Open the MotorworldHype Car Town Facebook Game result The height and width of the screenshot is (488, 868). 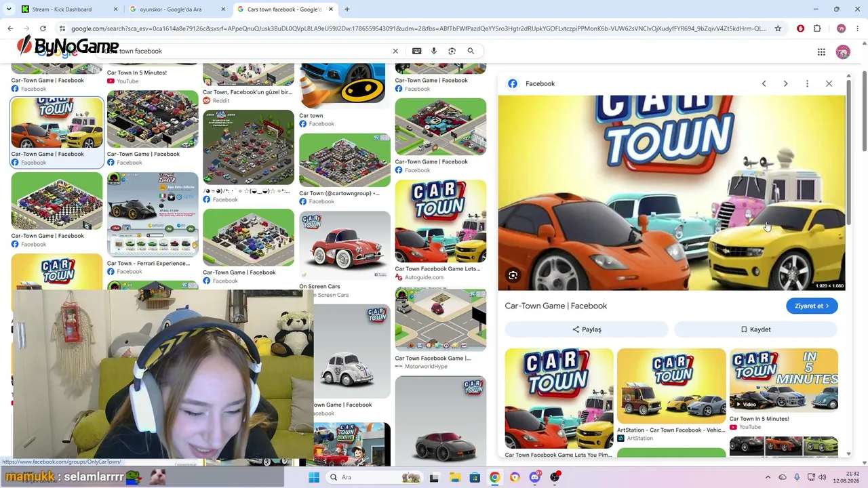(x=441, y=319)
